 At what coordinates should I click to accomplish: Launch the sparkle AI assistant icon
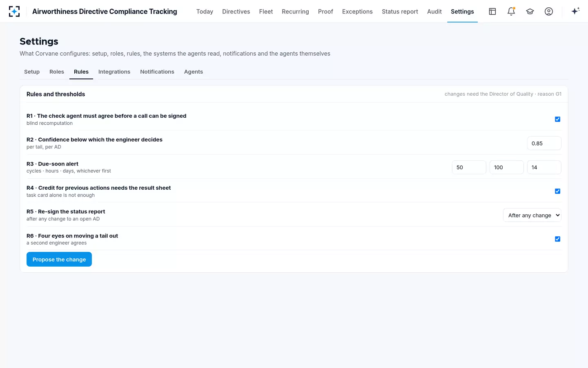click(x=575, y=11)
